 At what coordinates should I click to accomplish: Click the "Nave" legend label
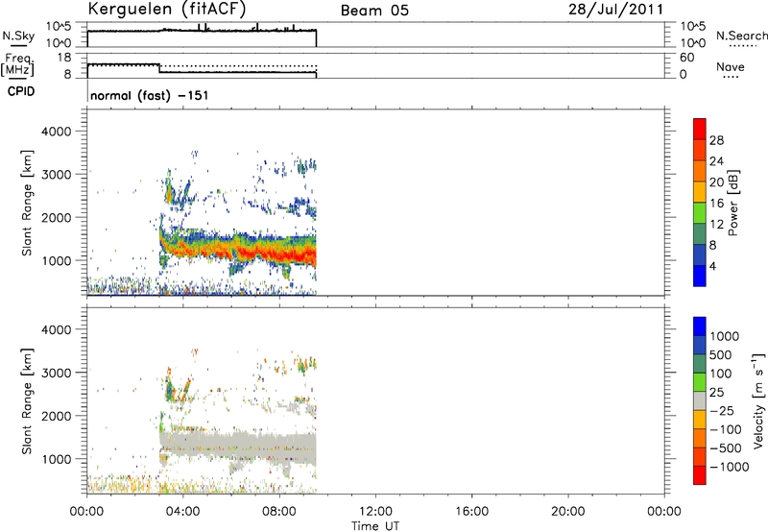731,66
